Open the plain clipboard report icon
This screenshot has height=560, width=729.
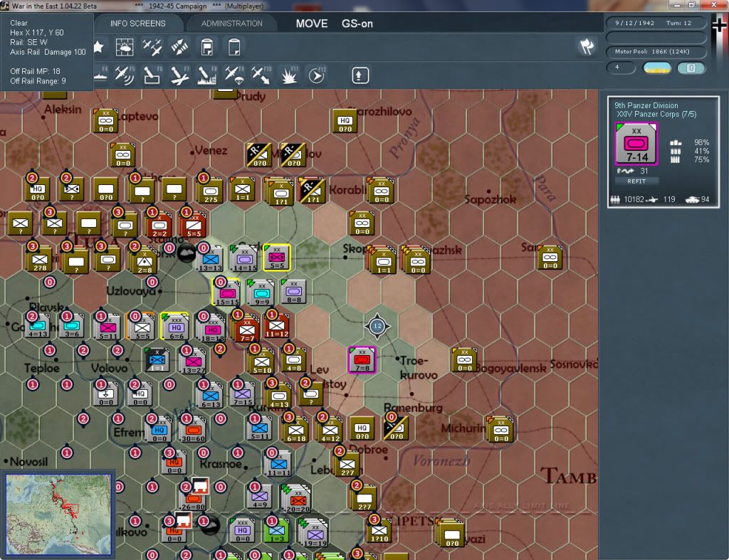pyautogui.click(x=234, y=47)
